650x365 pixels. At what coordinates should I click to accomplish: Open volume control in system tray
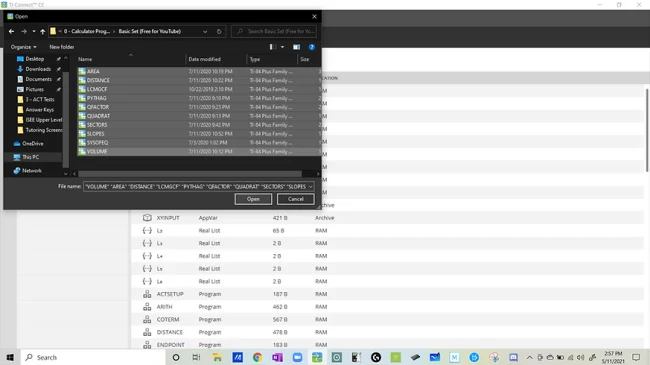(x=580, y=358)
